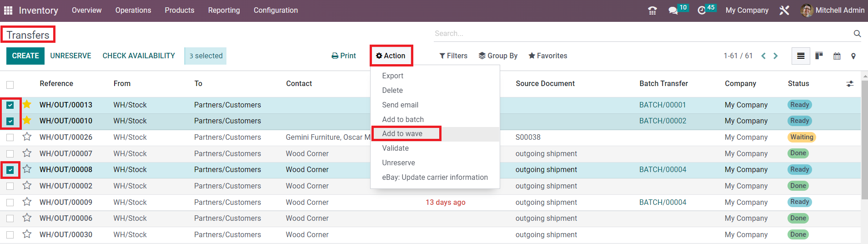Viewport: 868px width, 244px height.
Task: Choose Add to wave from Action menu
Action: click(402, 133)
